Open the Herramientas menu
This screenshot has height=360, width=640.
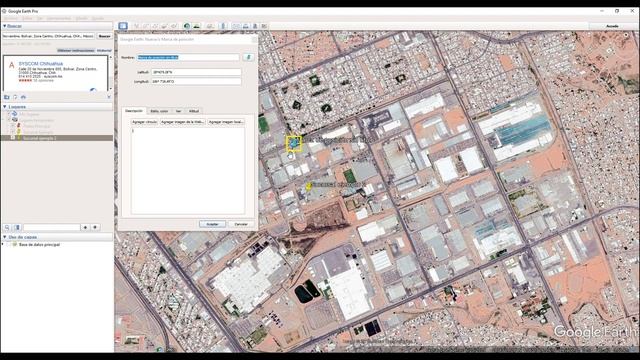click(59, 18)
